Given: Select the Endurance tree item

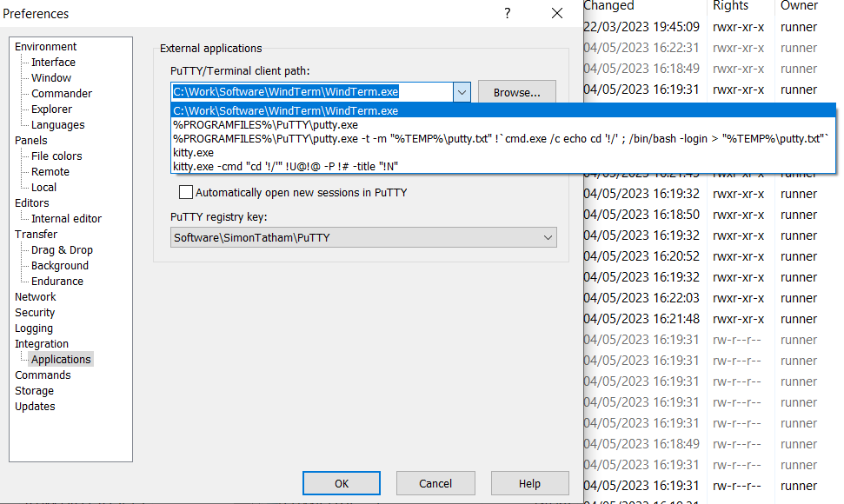Looking at the screenshot, I should pyautogui.click(x=57, y=281).
